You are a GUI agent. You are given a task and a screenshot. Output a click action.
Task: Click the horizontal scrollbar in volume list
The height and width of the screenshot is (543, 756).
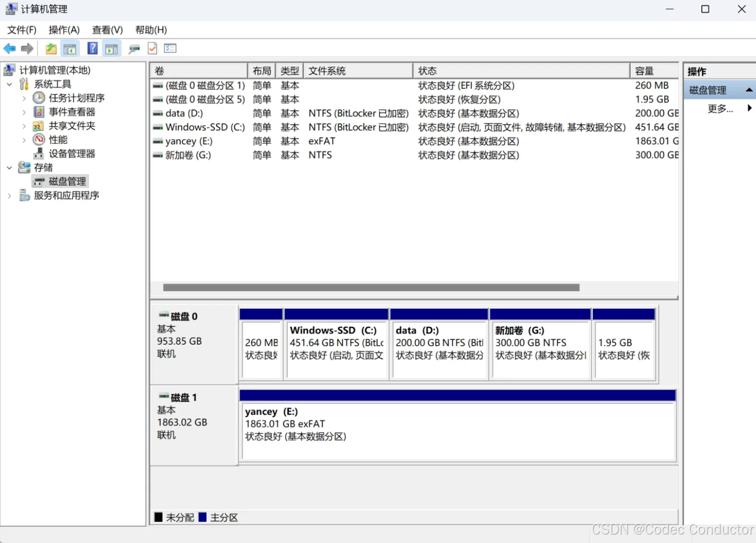371,287
